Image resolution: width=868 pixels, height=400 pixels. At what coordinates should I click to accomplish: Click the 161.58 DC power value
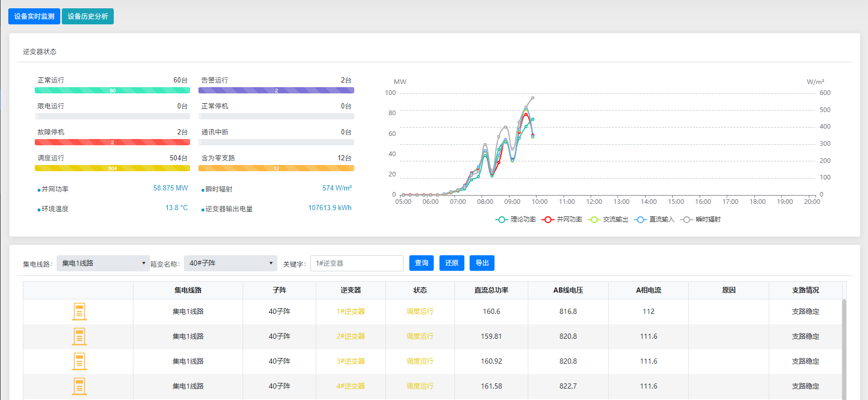coord(491,386)
